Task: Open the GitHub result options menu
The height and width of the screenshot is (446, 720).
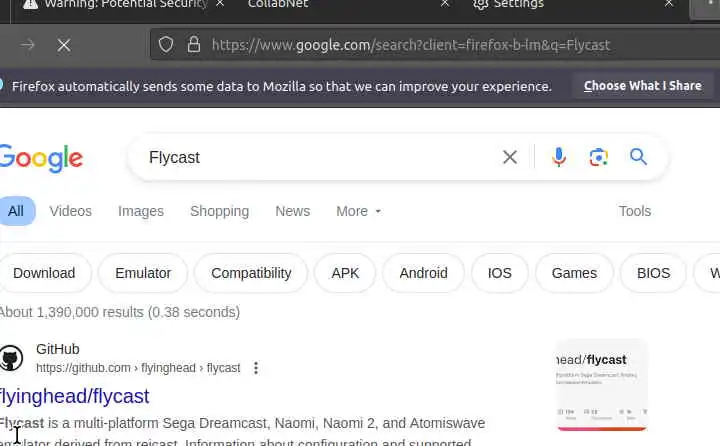Action: coord(256,368)
